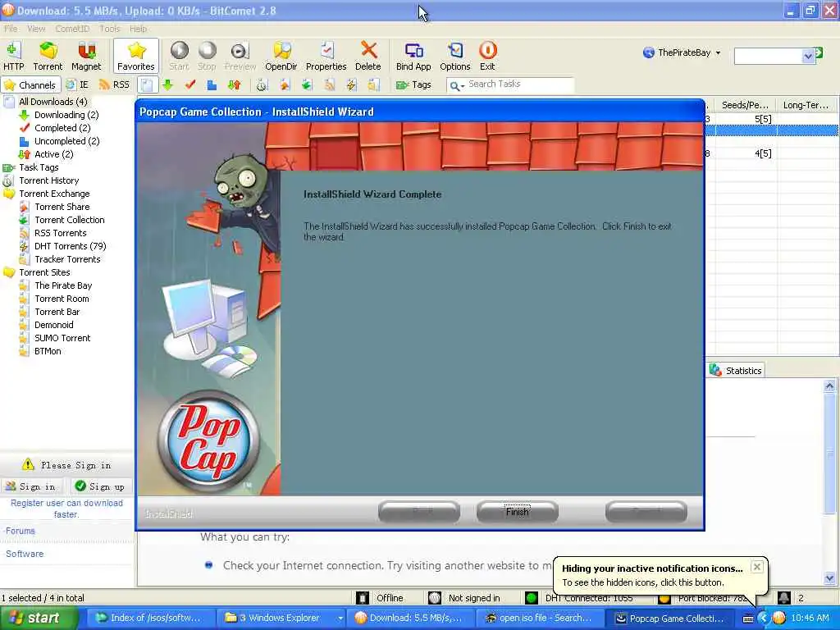This screenshot has height=630, width=840.
Task: Open task Properties from toolbar
Action: pos(326,56)
